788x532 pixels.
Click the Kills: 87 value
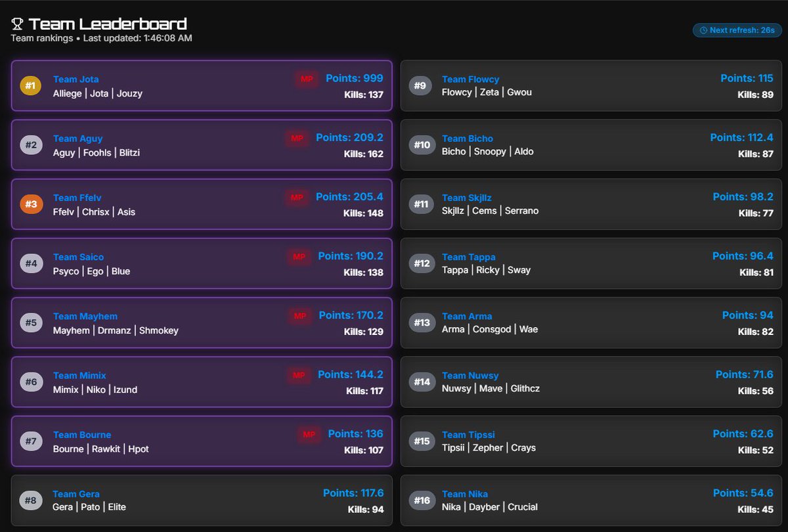point(756,154)
